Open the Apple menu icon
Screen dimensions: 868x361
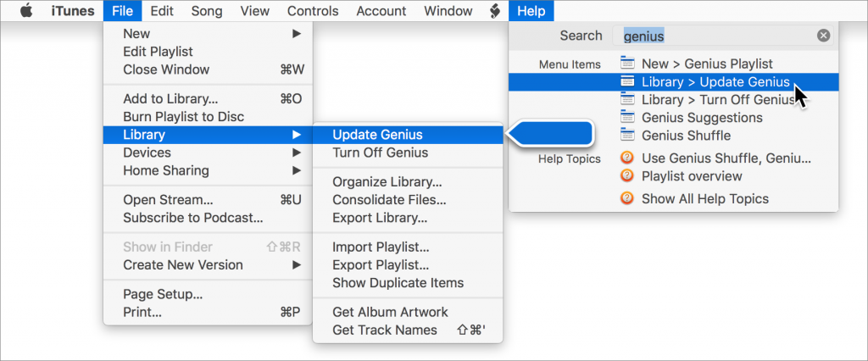26,11
